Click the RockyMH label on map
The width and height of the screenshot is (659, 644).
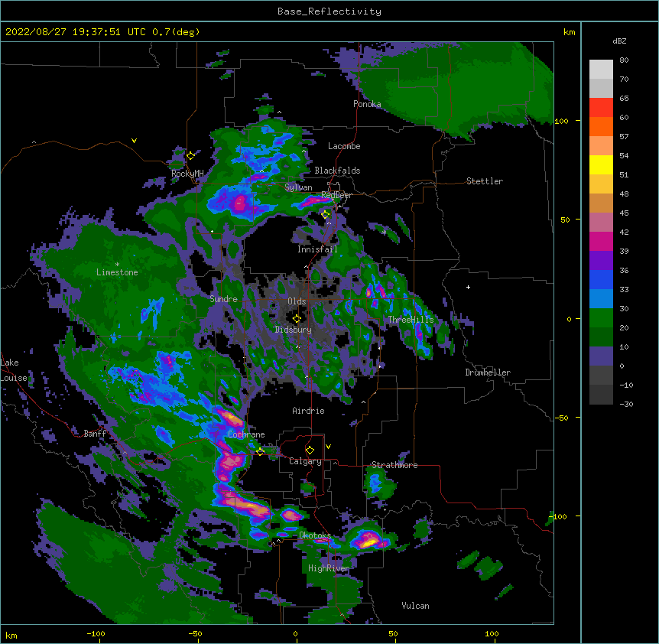(x=187, y=174)
